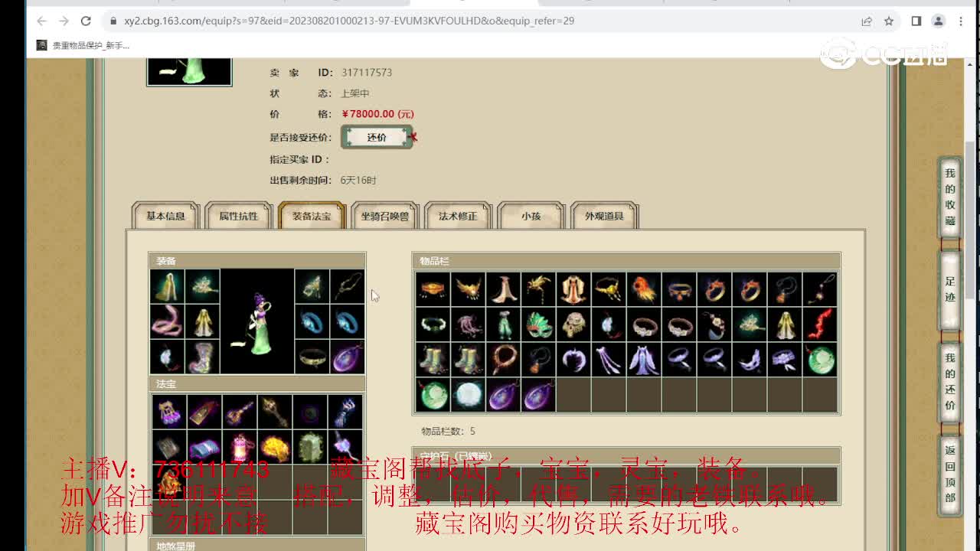
Task: Open the 坐骑召唤兽 tab
Action: [385, 216]
